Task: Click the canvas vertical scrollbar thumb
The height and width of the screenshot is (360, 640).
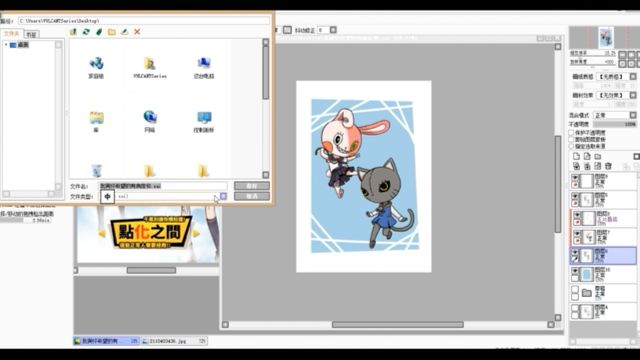Action: (558, 184)
